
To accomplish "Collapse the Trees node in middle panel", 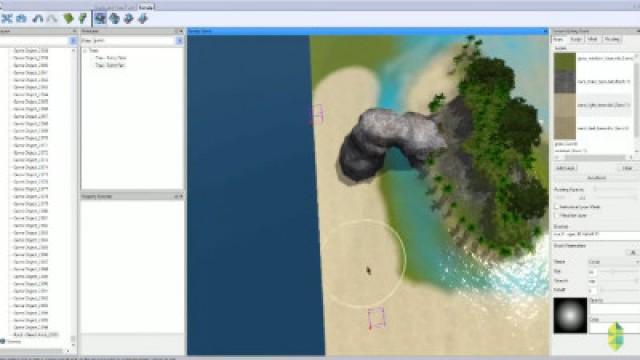I will pos(85,51).
